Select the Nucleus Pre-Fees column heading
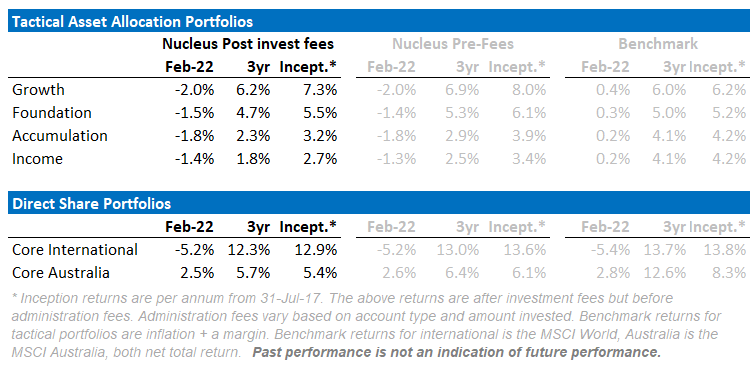Screen dimensions: 756x369 pos(453,44)
